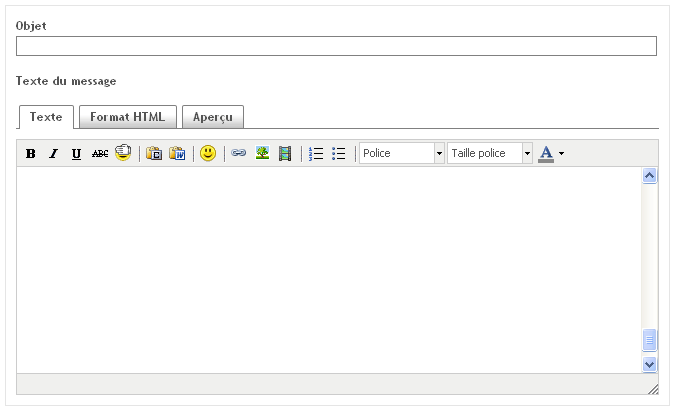
Task: Insert media with film icon
Action: (x=285, y=154)
